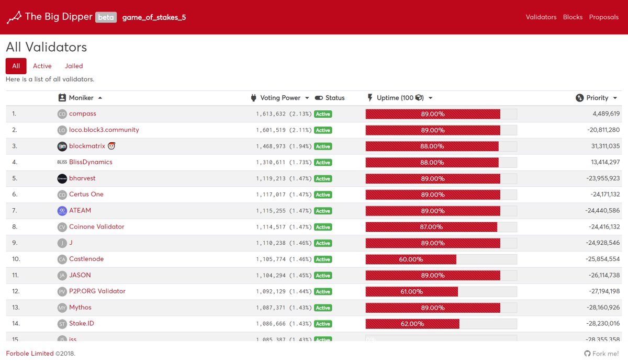628x364 pixels.
Task: Click the JASON avatar icon
Action: [x=62, y=275]
